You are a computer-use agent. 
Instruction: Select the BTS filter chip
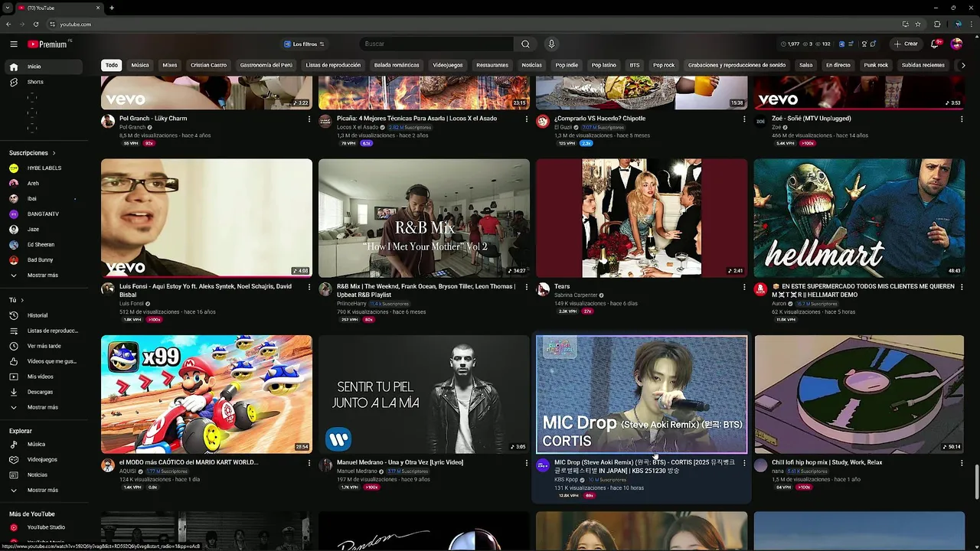click(x=635, y=65)
